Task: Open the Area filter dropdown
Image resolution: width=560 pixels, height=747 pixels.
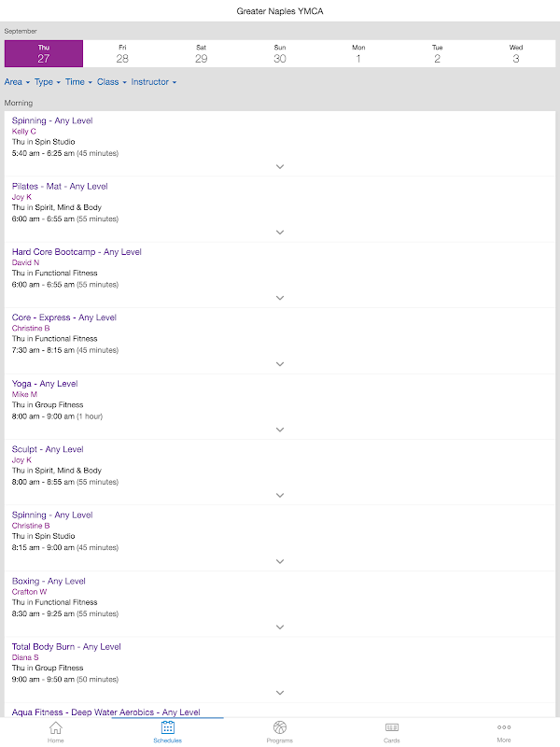Action: [17, 82]
